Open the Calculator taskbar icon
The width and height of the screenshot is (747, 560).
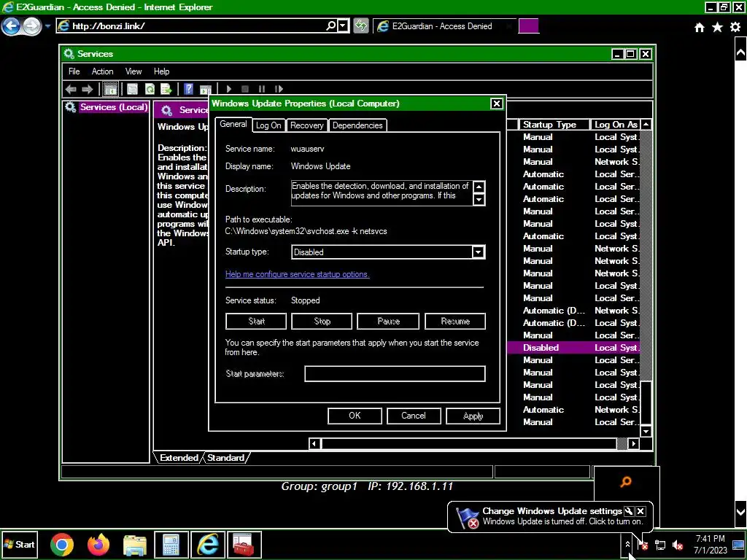coord(171,545)
